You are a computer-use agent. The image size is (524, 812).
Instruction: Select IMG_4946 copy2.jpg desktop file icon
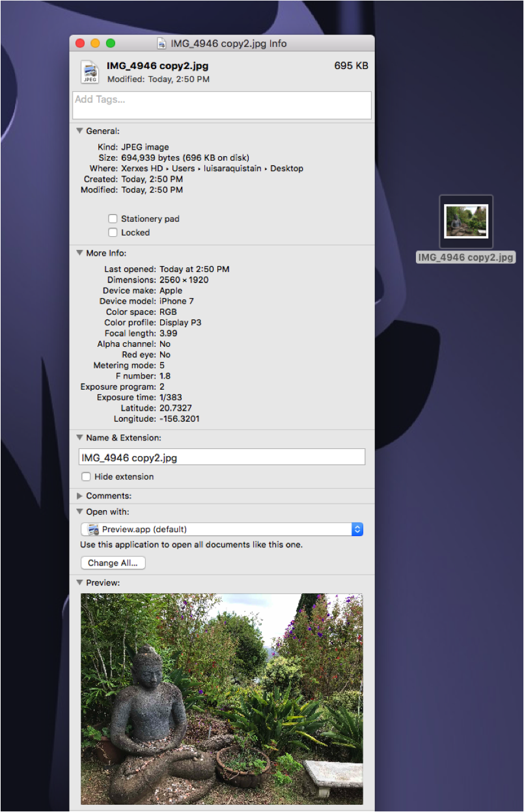(x=466, y=222)
